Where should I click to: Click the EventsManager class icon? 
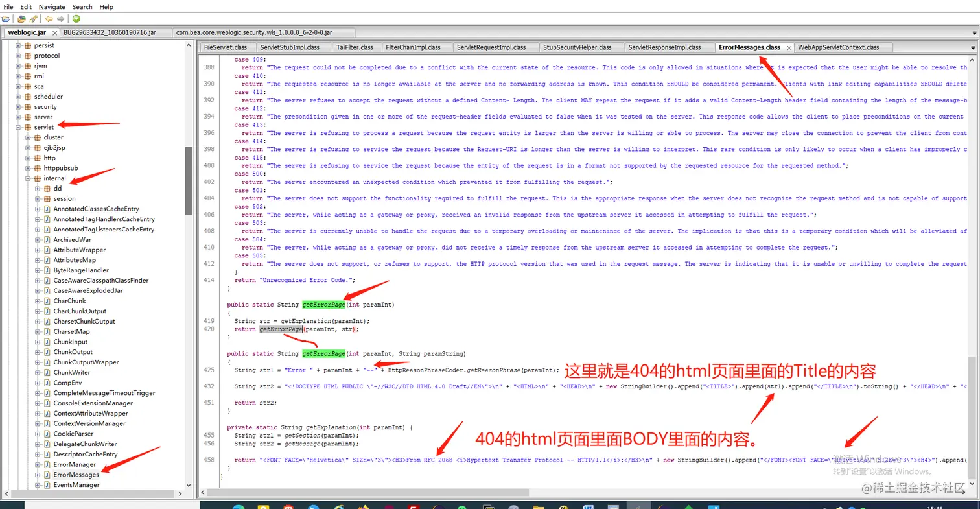click(47, 485)
